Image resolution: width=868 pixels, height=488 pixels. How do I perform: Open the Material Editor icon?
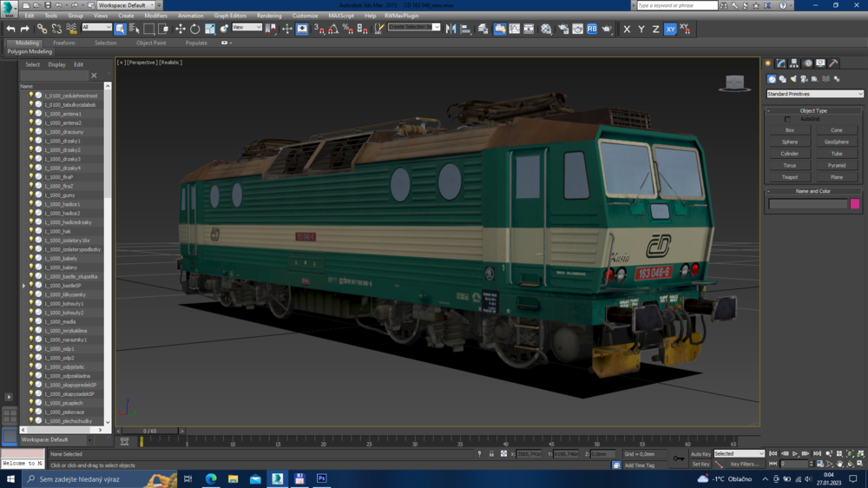546,29
